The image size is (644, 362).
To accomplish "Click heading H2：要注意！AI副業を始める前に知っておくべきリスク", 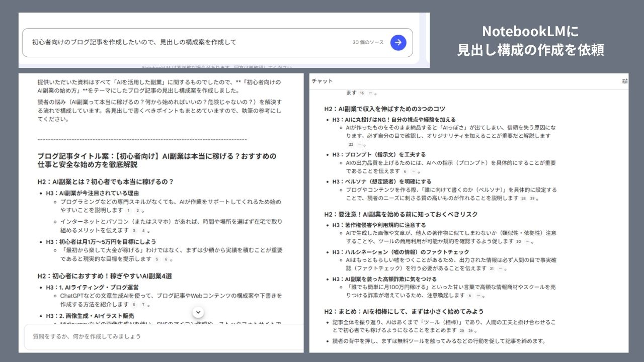I will click(x=401, y=214).
